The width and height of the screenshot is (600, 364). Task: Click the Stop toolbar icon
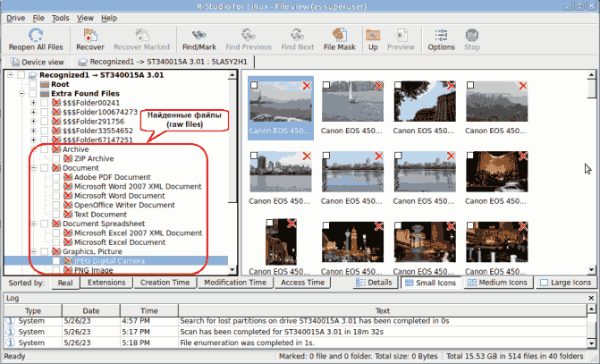(x=472, y=35)
